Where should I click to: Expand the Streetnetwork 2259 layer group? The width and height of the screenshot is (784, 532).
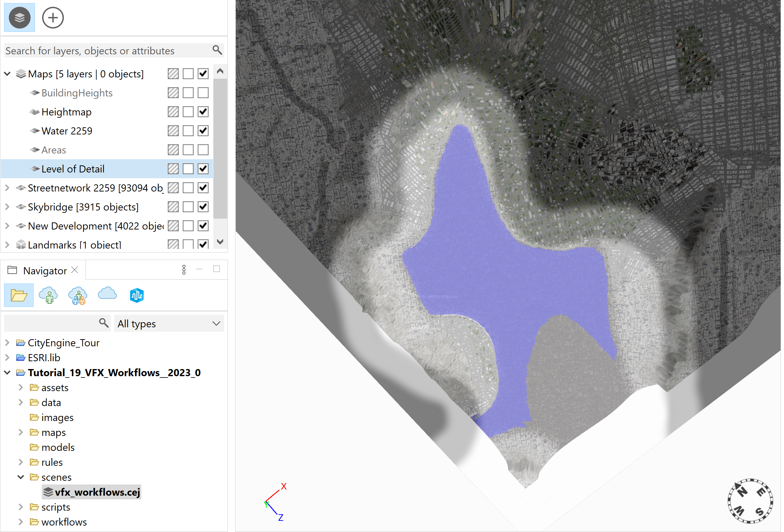coord(7,188)
